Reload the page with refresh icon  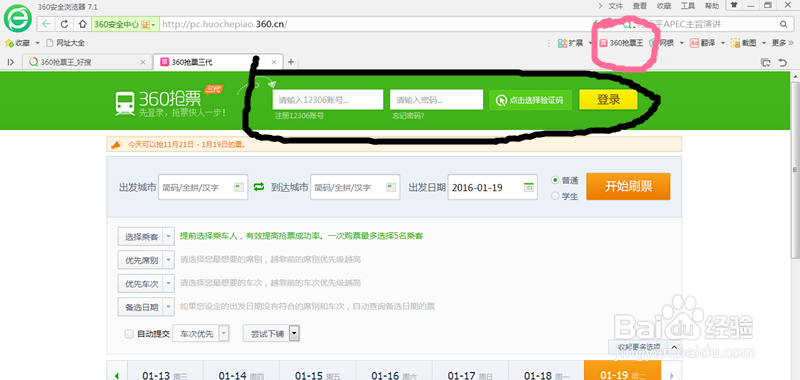[x=64, y=24]
